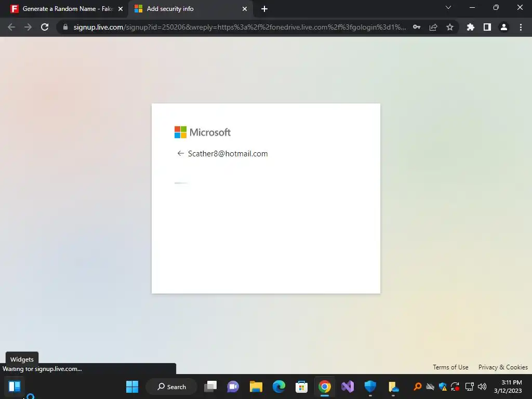Click sync status tray icon
532x399 pixels.
click(x=455, y=387)
